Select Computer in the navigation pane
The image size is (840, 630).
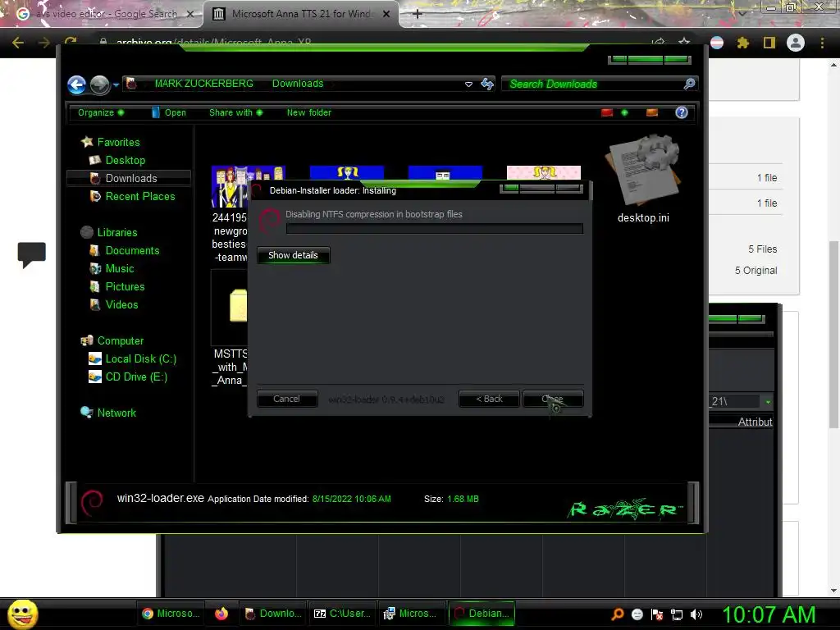(112, 340)
